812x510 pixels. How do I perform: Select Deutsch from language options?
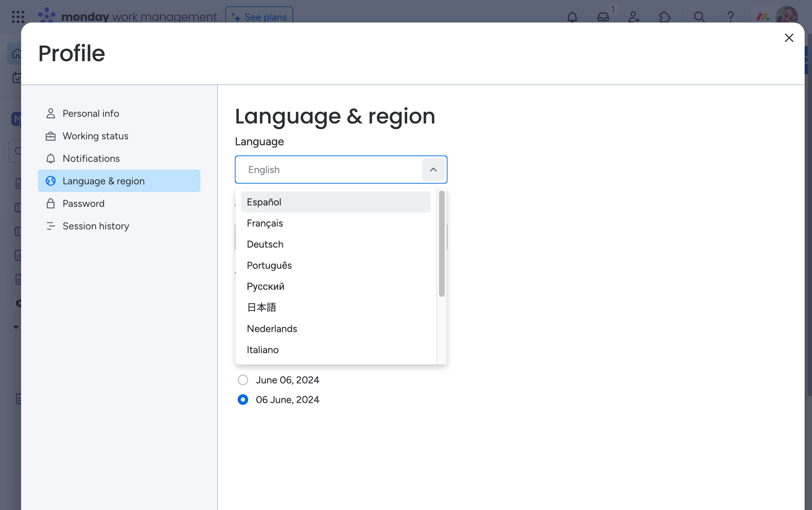point(265,244)
